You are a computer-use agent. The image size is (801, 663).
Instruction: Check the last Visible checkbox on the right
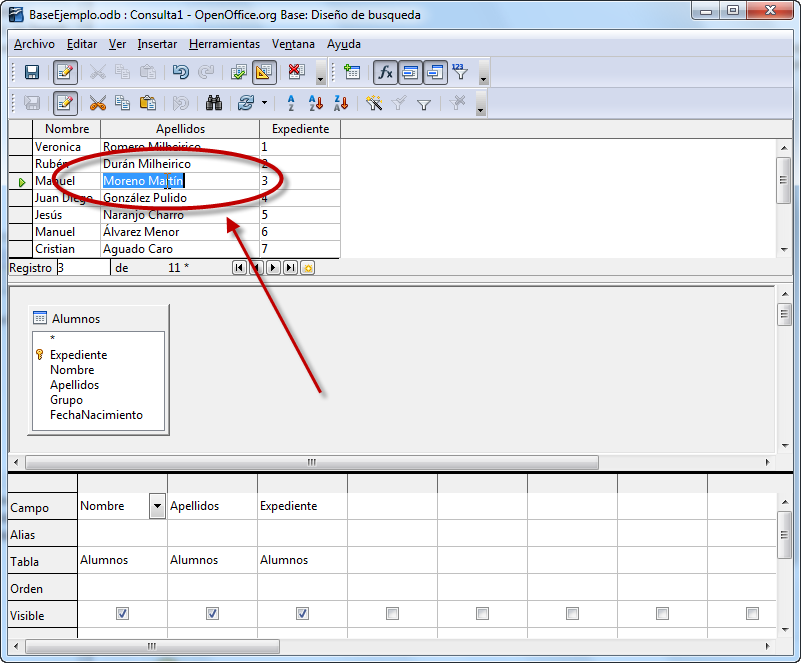(752, 613)
